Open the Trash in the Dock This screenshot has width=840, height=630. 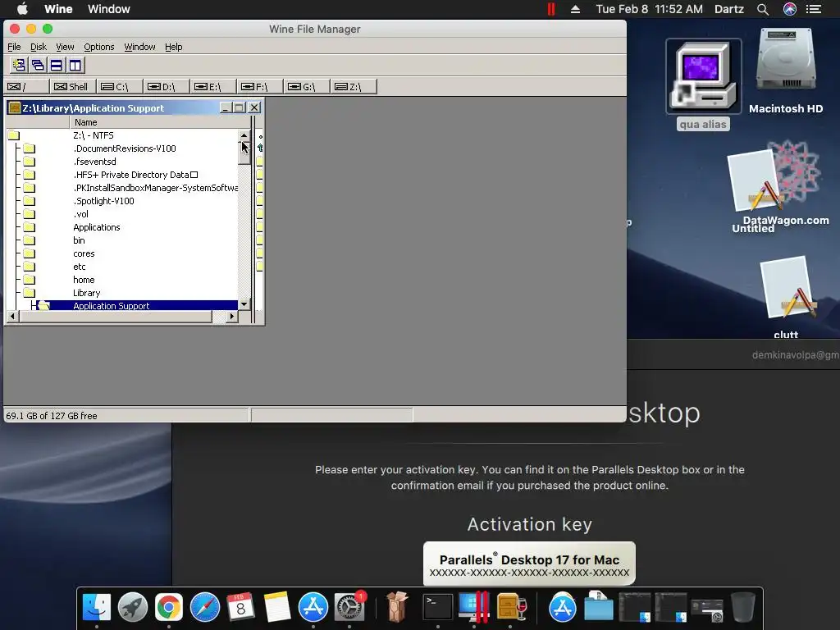pos(743,607)
